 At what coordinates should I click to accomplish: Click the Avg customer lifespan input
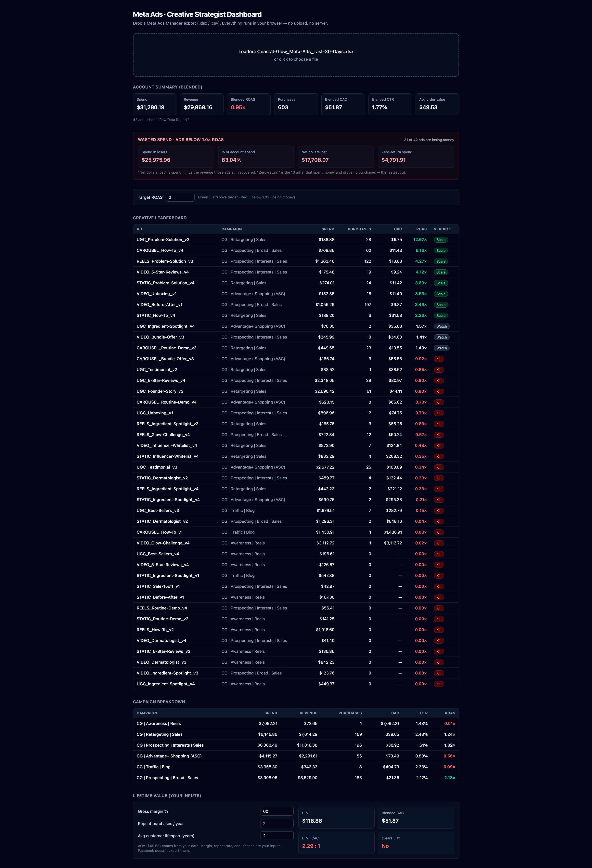click(x=277, y=836)
